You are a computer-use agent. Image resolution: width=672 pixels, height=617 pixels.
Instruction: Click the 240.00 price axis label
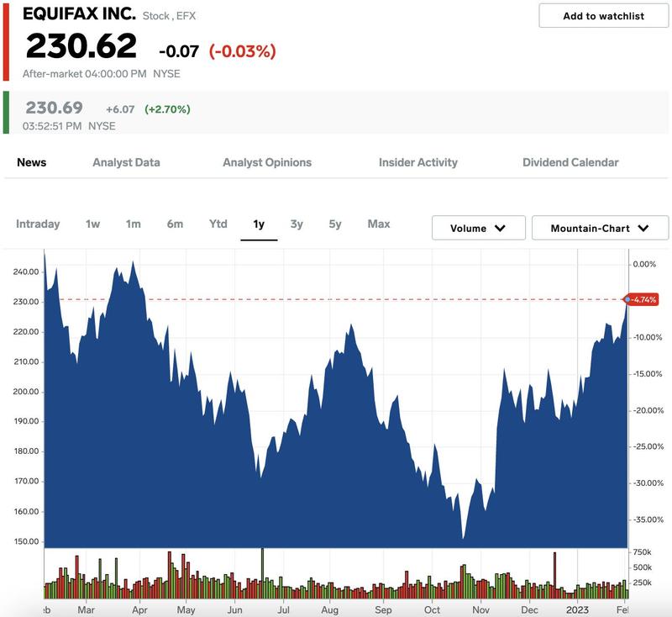pyautogui.click(x=26, y=272)
